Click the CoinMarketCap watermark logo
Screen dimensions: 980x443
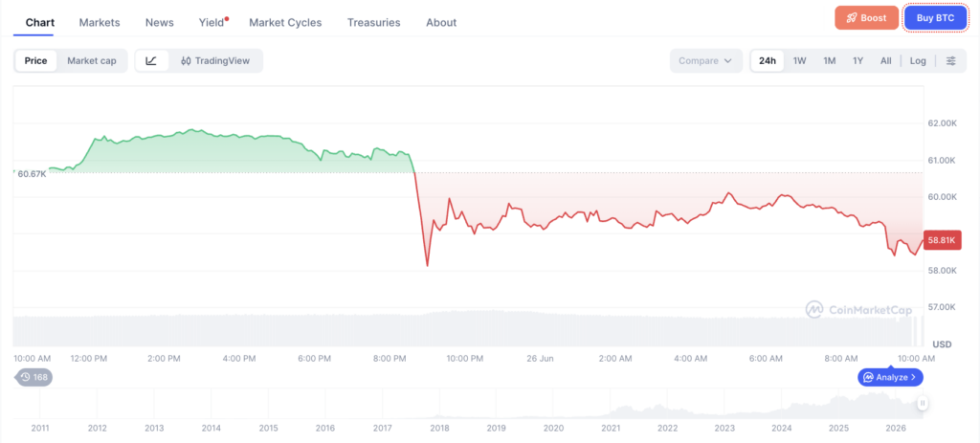(858, 309)
